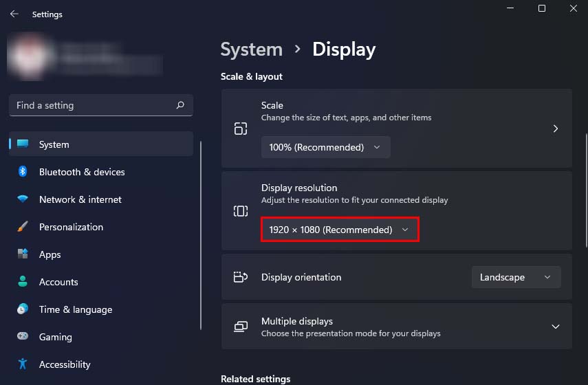Open the Display resolution dropdown
Screen dimensions: 588x385
[x=340, y=230]
